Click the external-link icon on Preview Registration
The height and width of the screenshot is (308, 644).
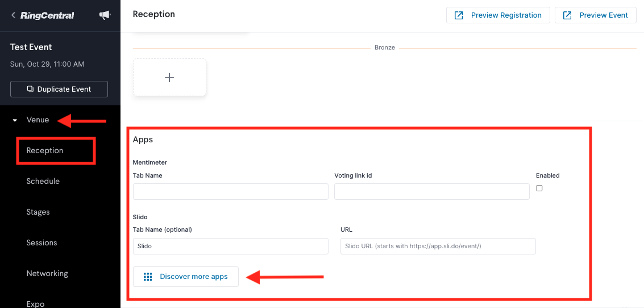[x=459, y=15]
